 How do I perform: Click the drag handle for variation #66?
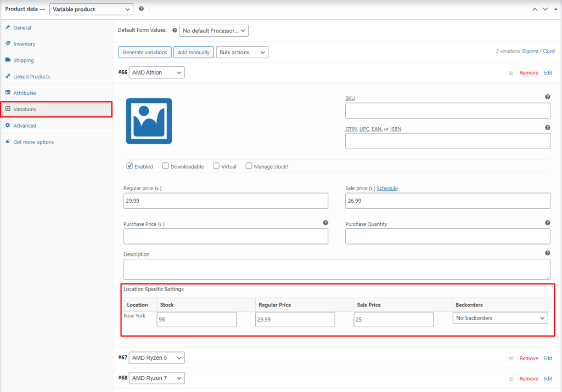511,72
